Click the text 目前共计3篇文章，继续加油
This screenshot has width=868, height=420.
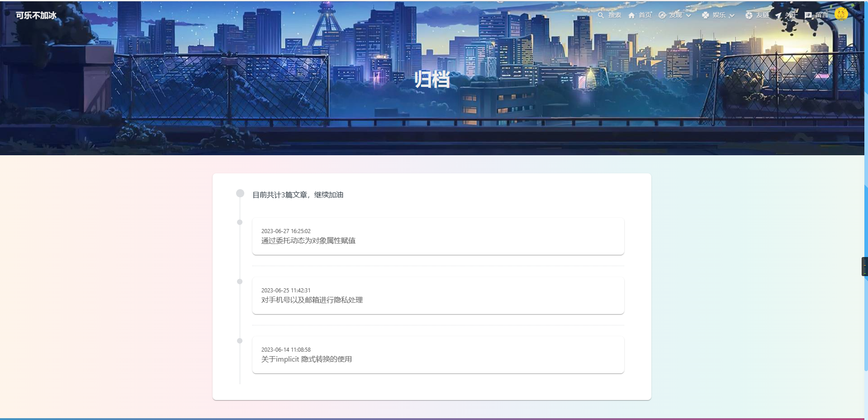[x=298, y=195]
